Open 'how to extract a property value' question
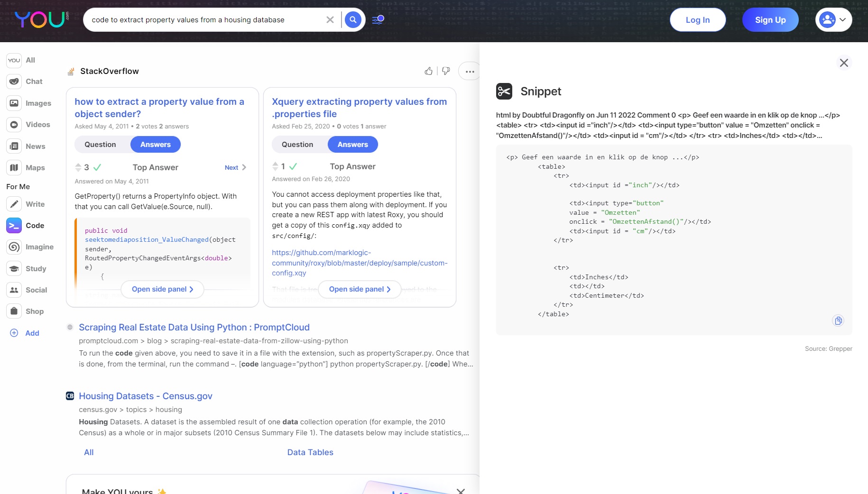Viewport: 868px width, 494px height. pos(159,108)
